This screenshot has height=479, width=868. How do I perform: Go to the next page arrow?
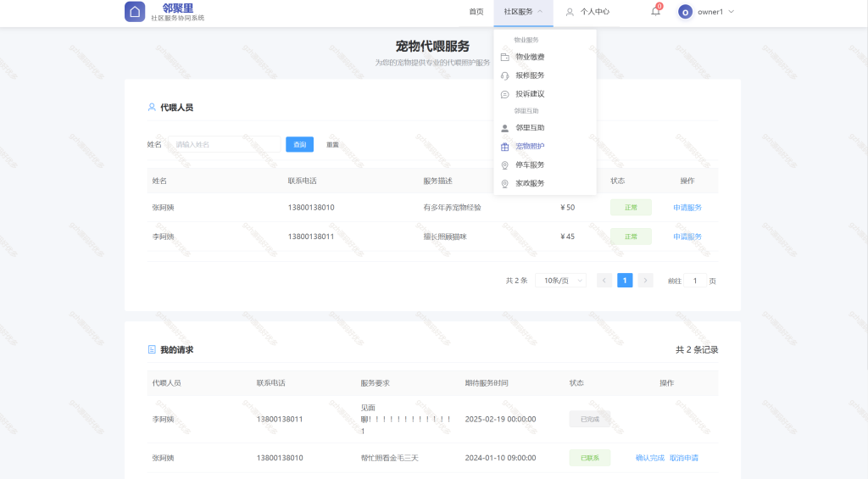click(645, 281)
